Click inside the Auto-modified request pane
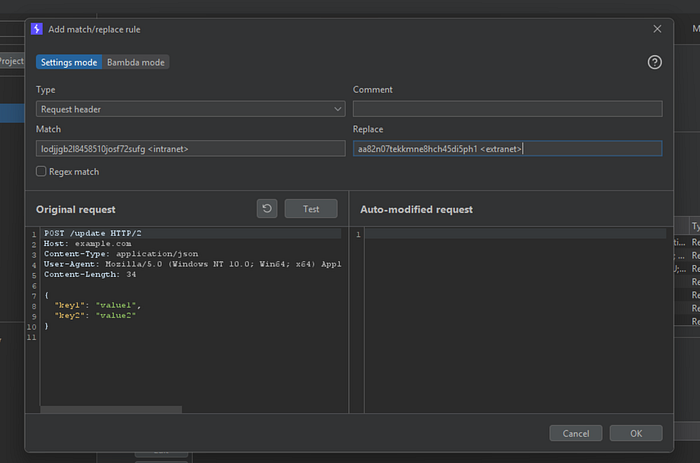Image resolution: width=700 pixels, height=463 pixels. click(518, 319)
